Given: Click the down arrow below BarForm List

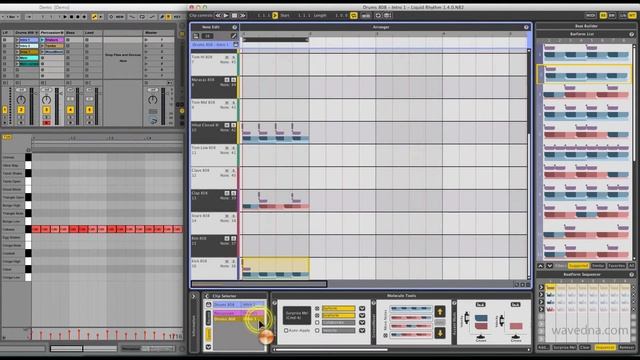Looking at the screenshot, I should pyautogui.click(x=549, y=266).
